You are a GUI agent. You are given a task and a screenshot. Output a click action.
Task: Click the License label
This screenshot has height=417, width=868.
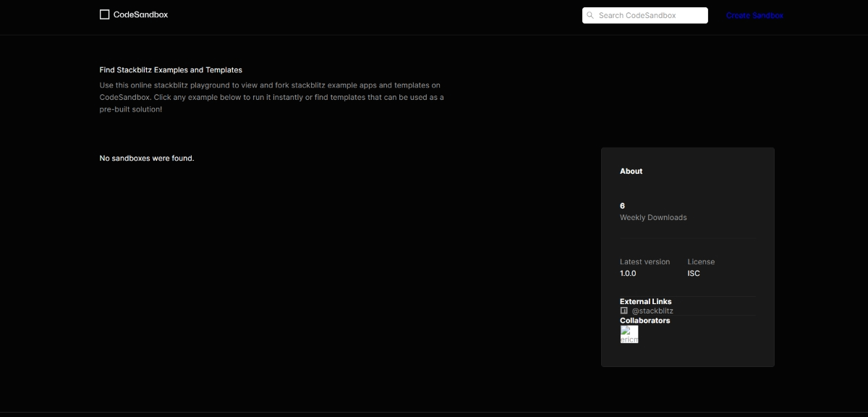click(701, 261)
